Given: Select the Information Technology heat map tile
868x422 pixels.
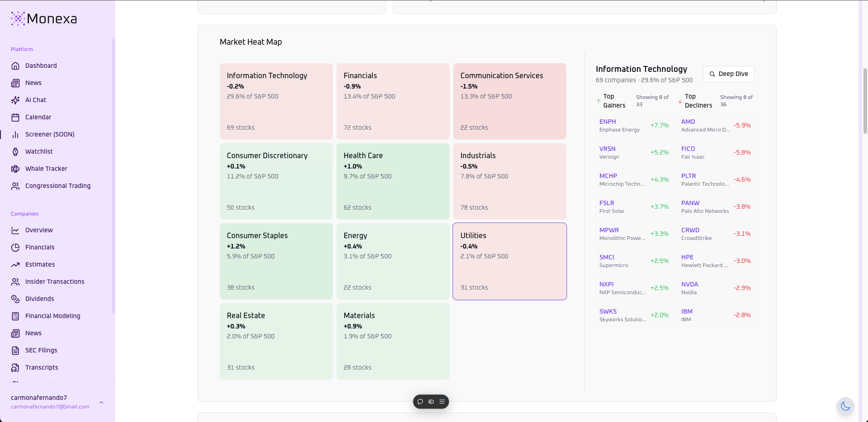Looking at the screenshot, I should (276, 101).
